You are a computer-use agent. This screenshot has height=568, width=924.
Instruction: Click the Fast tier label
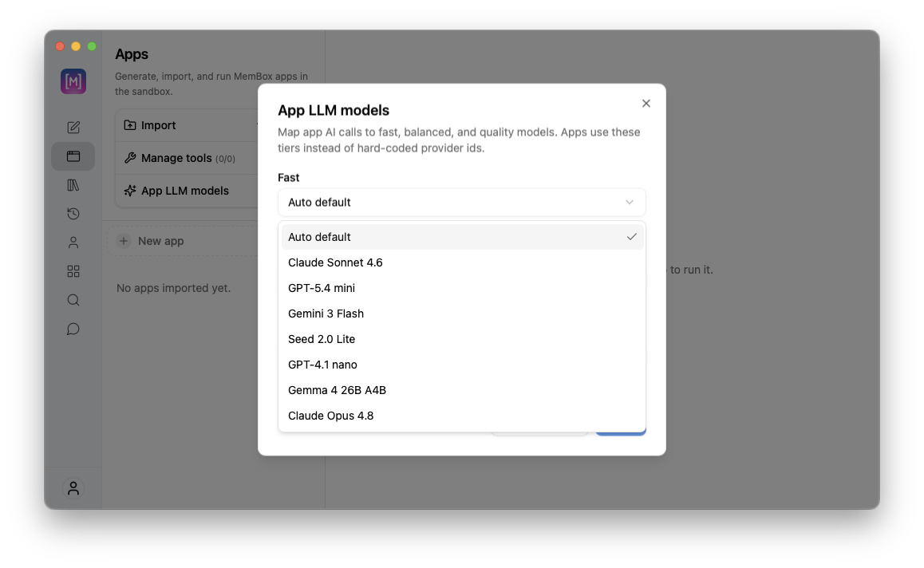click(x=289, y=177)
